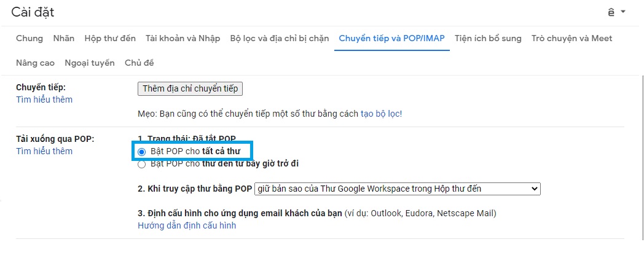Go to the Ngoại tuyến tab
This screenshot has width=644, height=258.
[x=90, y=63]
